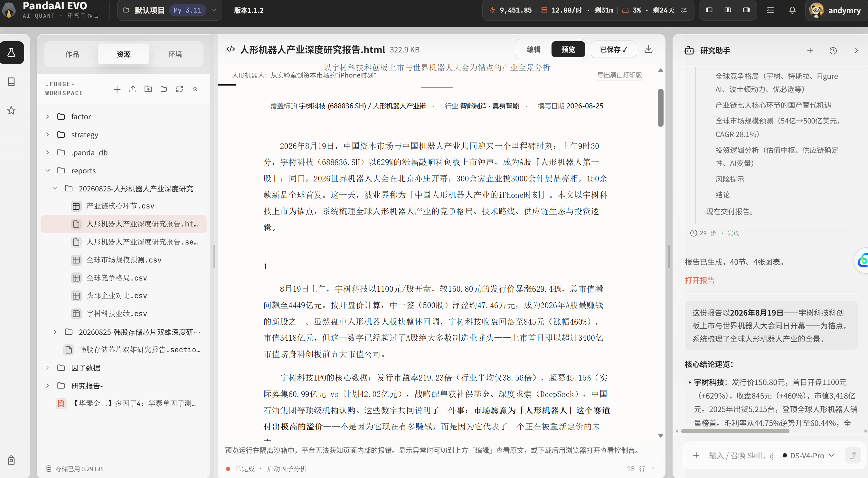The height and width of the screenshot is (478, 868).
Task: Expand the .panda_db folder
Action: click(48, 152)
